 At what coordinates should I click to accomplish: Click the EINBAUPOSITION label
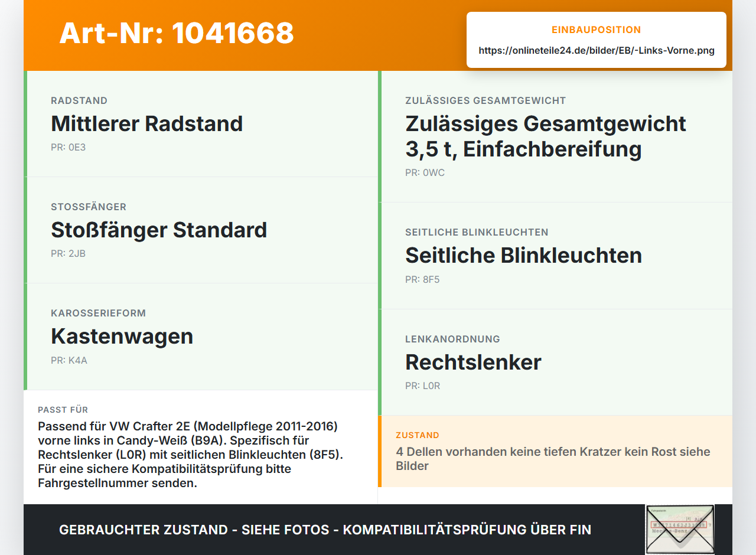click(x=597, y=30)
